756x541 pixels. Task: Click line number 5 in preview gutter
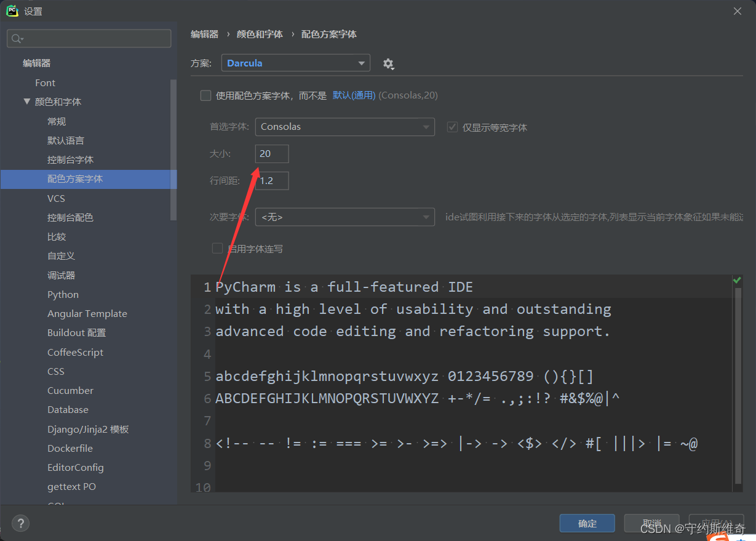click(207, 376)
